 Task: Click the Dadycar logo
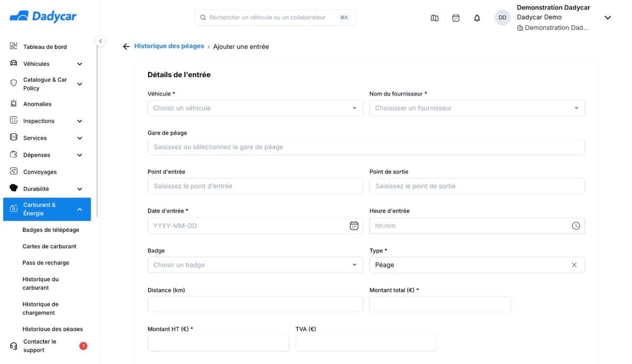coord(43,16)
